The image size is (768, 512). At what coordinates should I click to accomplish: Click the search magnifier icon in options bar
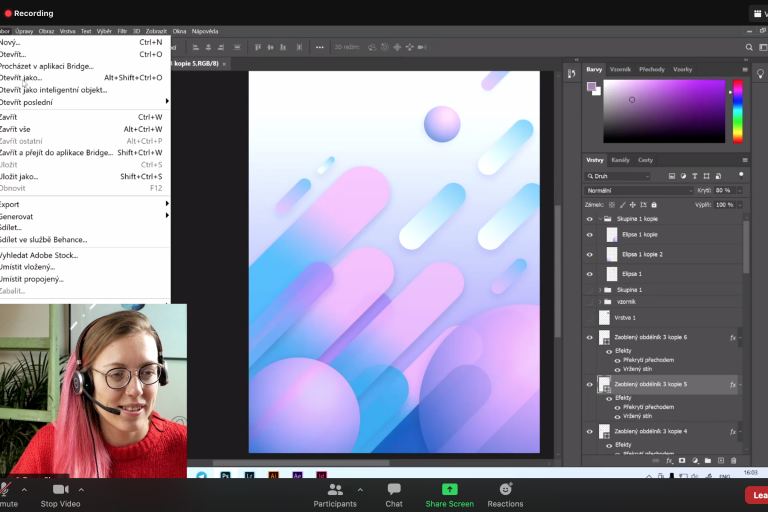(x=749, y=47)
